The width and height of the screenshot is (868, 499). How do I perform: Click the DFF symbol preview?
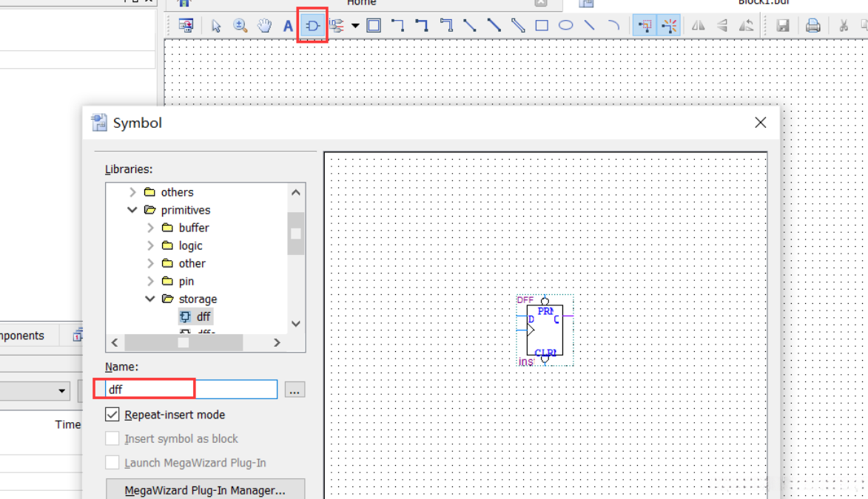tap(545, 331)
